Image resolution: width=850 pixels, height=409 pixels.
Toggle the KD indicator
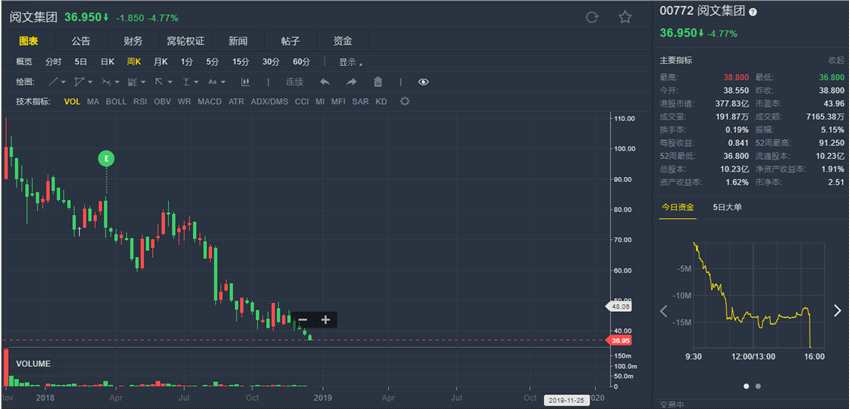(x=381, y=101)
